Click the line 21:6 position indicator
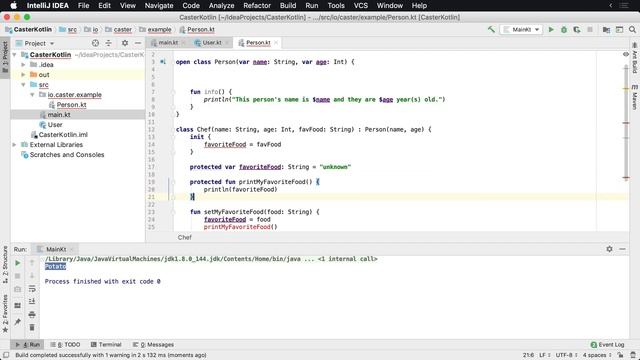 [x=528, y=355]
